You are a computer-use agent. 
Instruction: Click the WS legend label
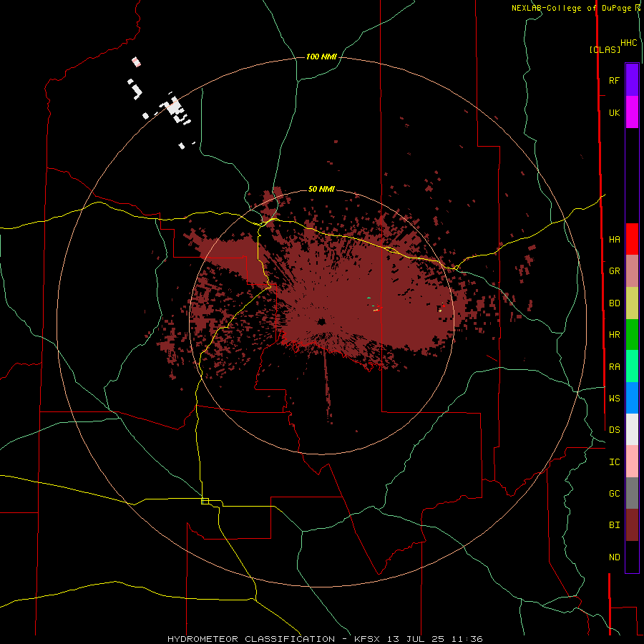pyautogui.click(x=614, y=398)
